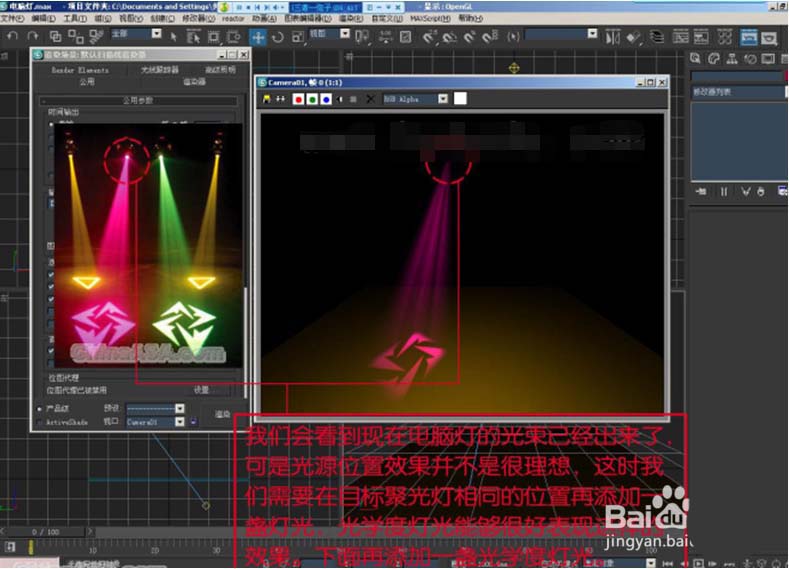
Task: Toggle the red channel in Camera01 window
Action: click(298, 99)
